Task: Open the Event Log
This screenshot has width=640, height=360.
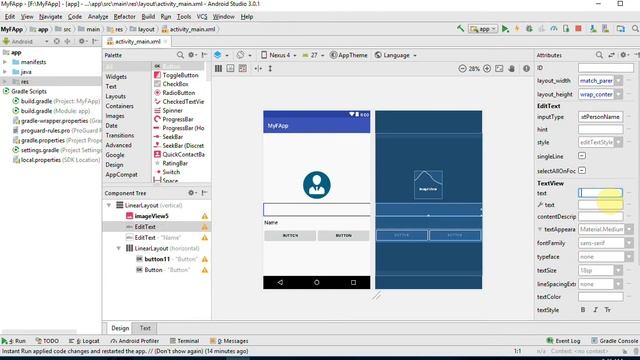Action: point(563,341)
